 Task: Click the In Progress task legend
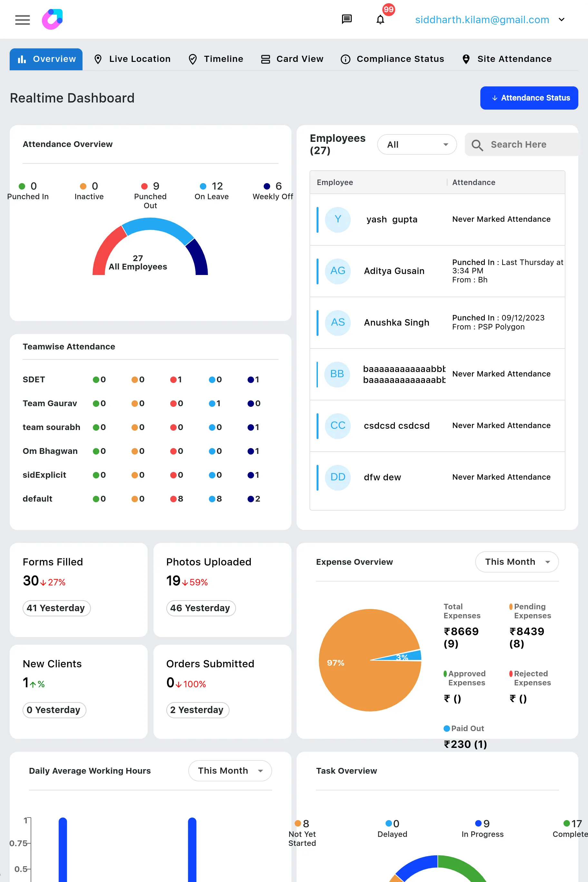[x=482, y=828]
